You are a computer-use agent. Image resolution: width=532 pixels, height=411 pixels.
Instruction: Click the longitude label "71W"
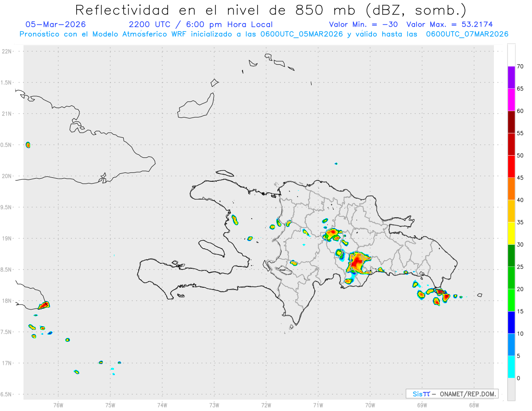(x=318, y=405)
